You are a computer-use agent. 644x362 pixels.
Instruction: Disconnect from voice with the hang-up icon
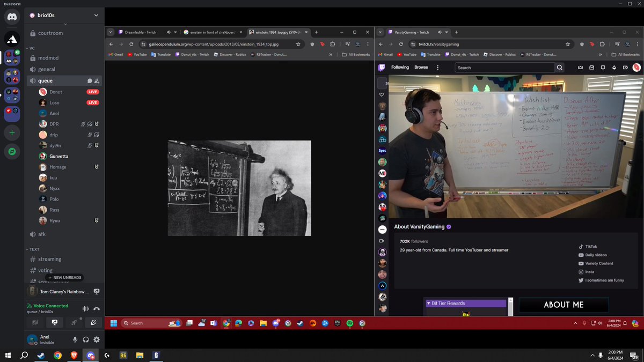pos(97,308)
